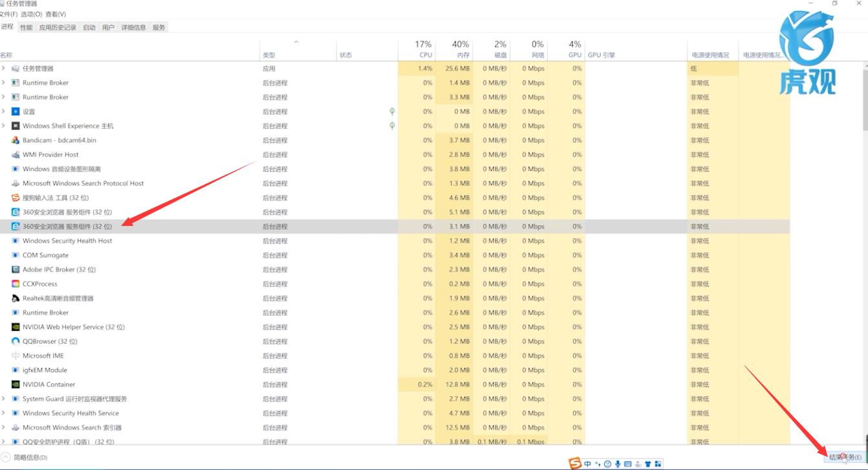Expand the Windows Security Health Service row
This screenshot has width=868, height=470.
[3, 413]
